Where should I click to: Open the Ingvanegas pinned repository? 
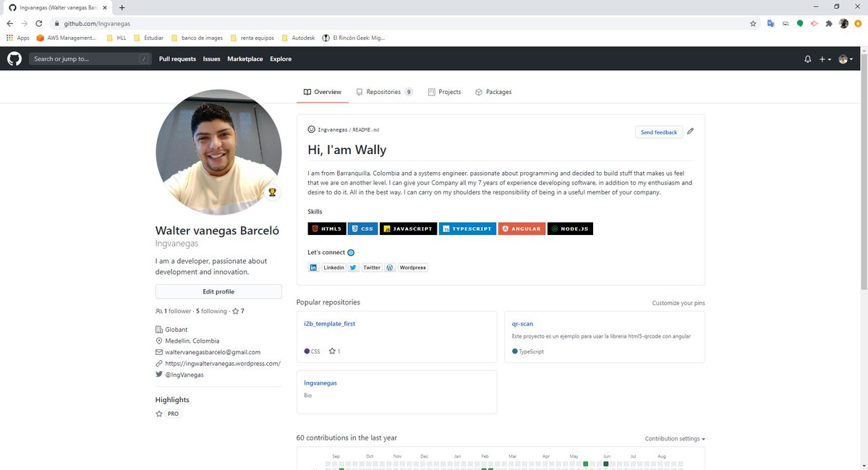[x=320, y=383]
